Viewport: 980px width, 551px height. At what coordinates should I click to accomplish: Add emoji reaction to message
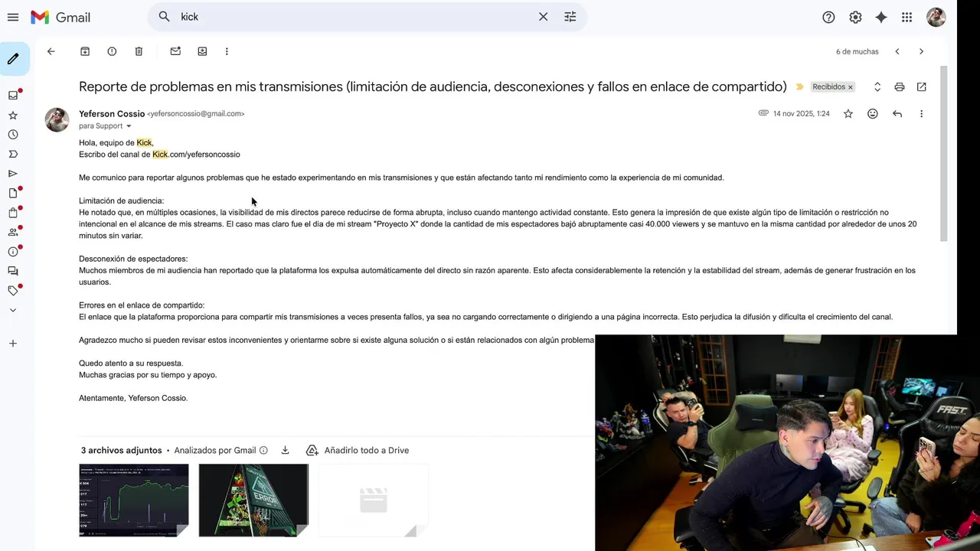[873, 114]
